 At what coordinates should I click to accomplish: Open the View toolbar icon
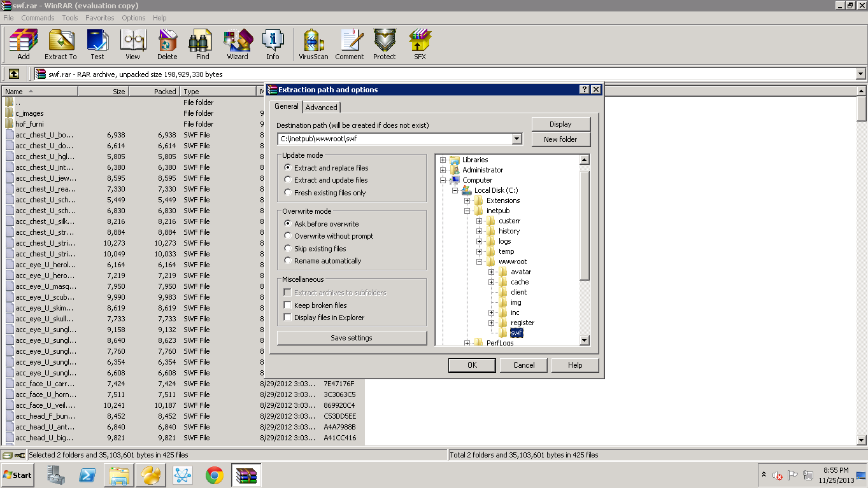click(x=132, y=45)
